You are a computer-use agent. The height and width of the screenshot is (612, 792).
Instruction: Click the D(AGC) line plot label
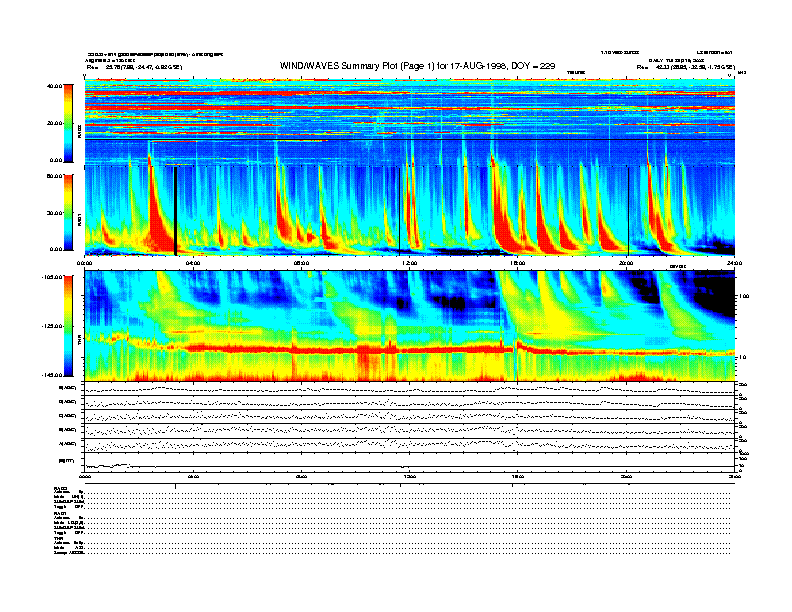coord(68,402)
